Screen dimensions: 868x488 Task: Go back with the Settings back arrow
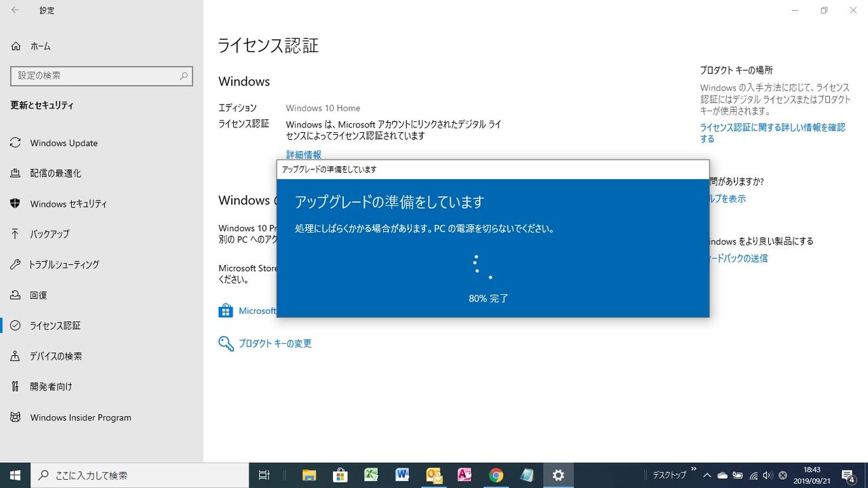15,10
